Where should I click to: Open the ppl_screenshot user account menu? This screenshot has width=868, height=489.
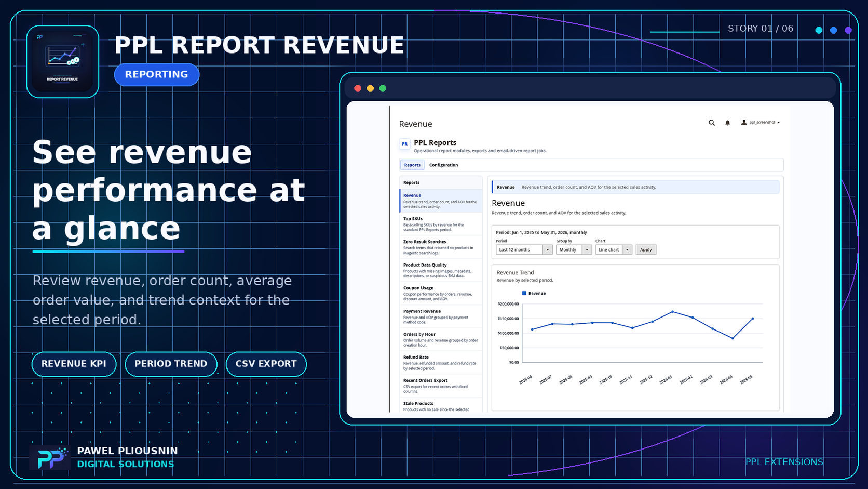coord(761,123)
